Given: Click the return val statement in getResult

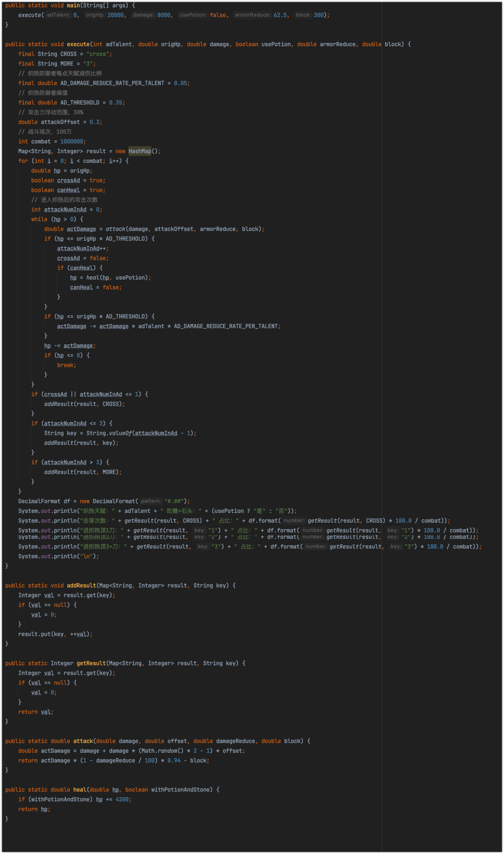Looking at the screenshot, I should pos(35,712).
